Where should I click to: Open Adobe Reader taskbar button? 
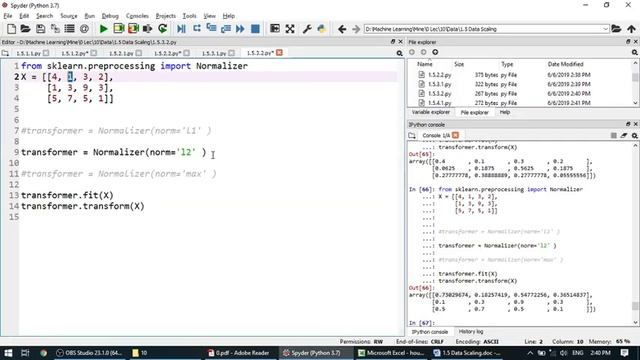[239, 353]
